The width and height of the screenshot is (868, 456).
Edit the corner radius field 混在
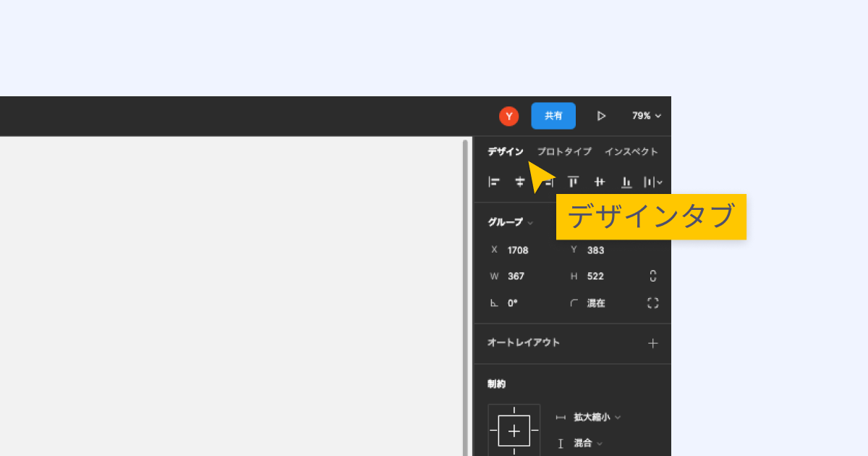click(596, 303)
